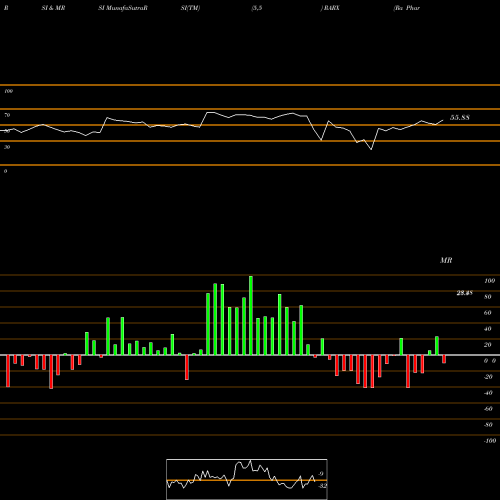Image resolution: width=500 pixels, height=500 pixels.
Task: Click the 30 label on the RSI axis
Action: (x=7, y=147)
